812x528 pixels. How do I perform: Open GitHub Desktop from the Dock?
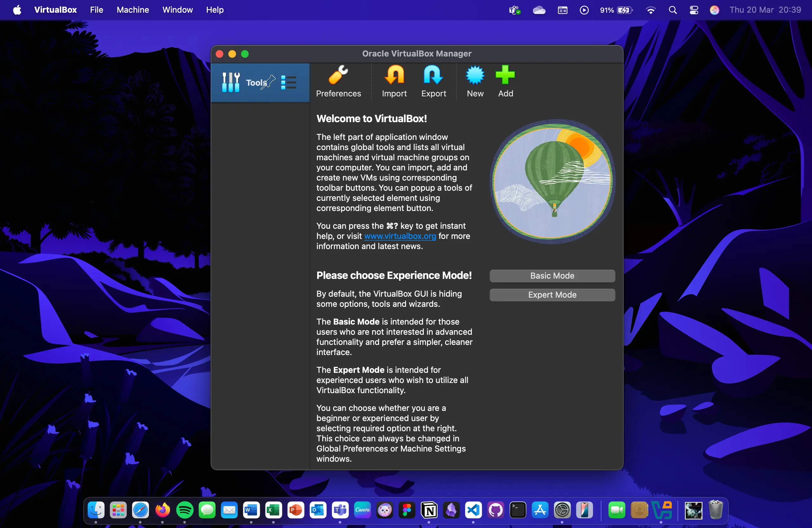(495, 510)
